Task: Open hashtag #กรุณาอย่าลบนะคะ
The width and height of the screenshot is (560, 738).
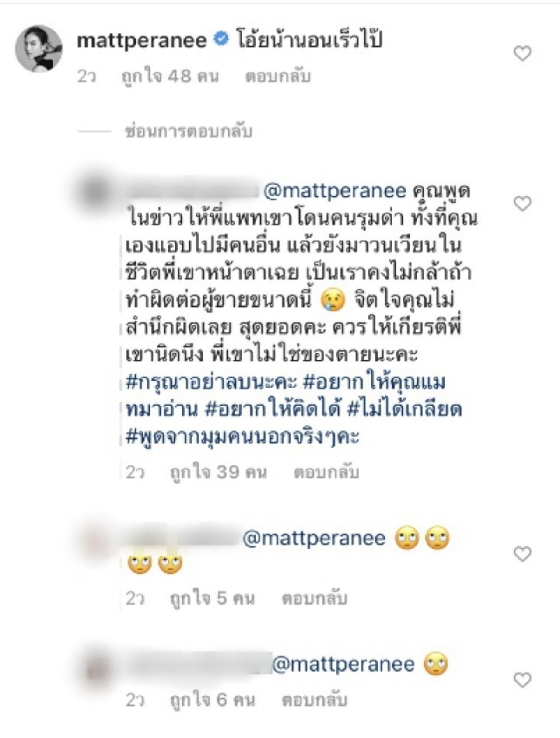Action: [212, 382]
